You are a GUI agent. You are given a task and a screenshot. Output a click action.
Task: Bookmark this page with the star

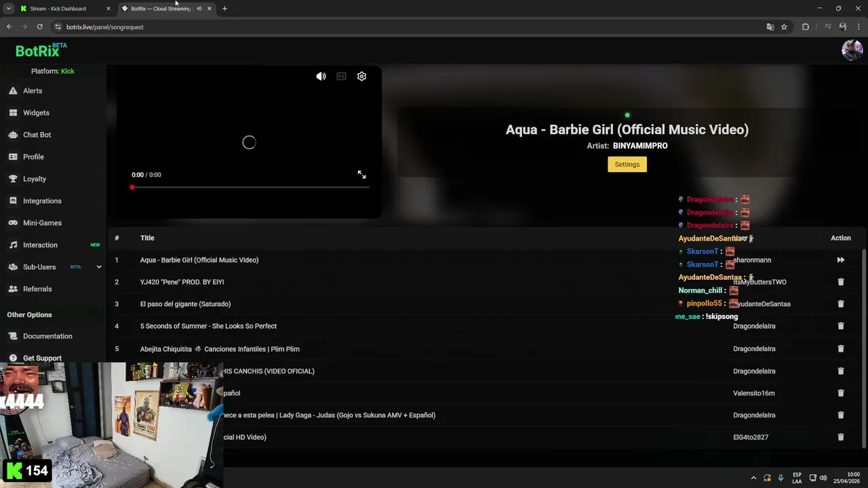pos(784,27)
